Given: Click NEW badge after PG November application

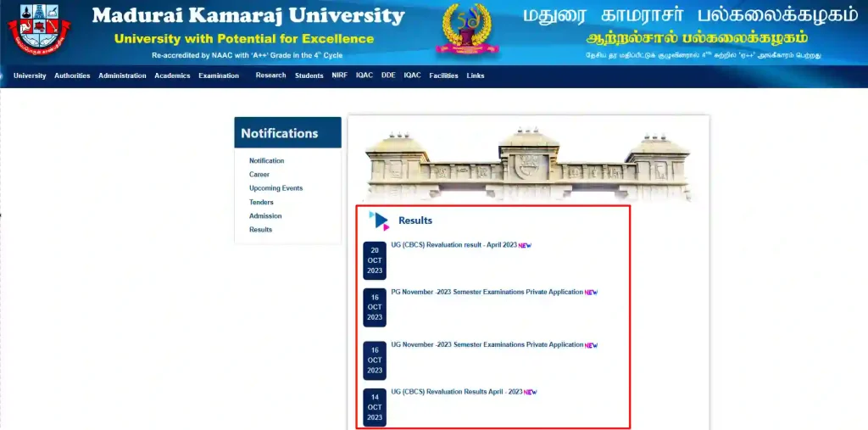Looking at the screenshot, I should pos(591,293).
